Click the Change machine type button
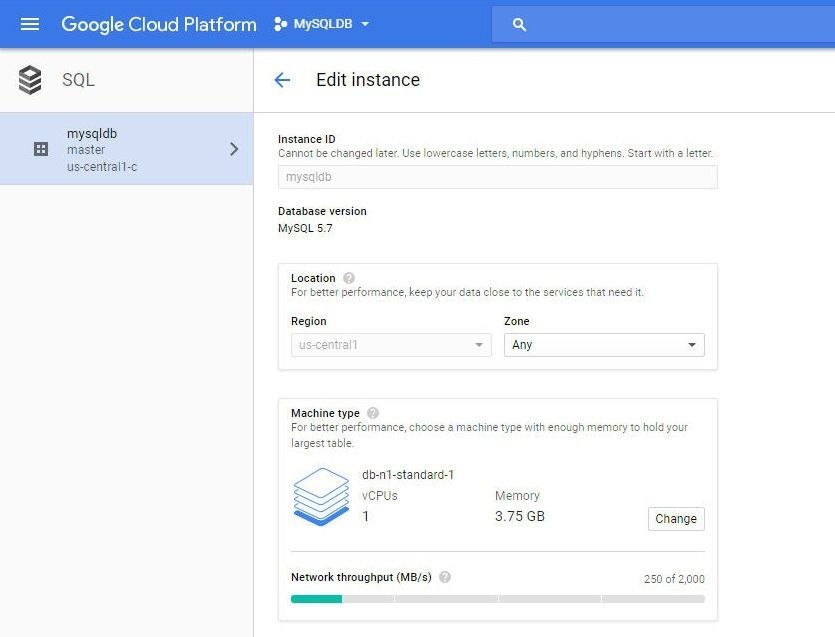 [676, 519]
